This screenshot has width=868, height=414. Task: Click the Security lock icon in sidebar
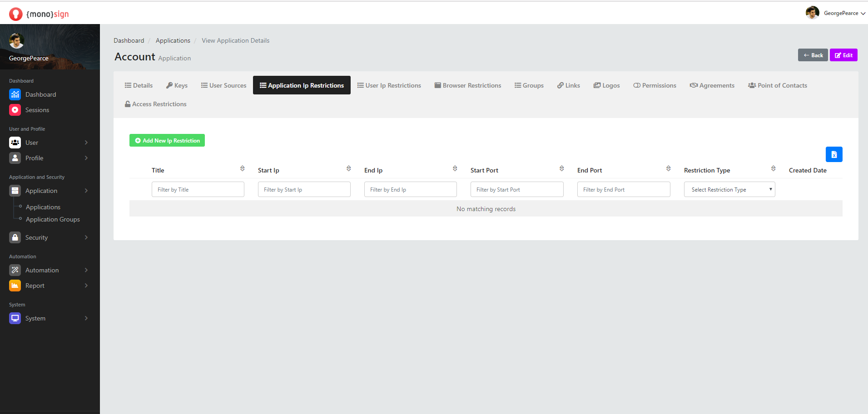tap(15, 237)
